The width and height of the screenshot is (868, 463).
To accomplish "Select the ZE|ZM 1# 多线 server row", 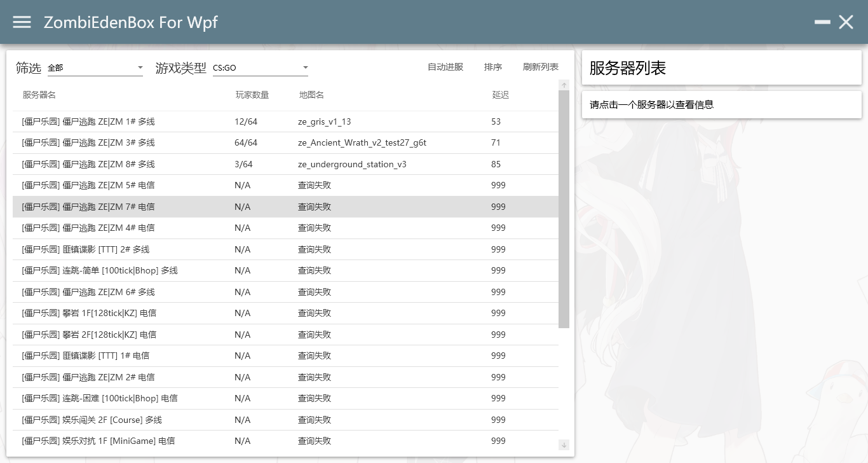I will click(x=254, y=121).
